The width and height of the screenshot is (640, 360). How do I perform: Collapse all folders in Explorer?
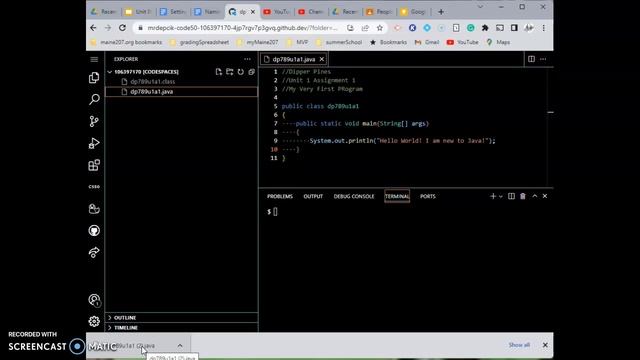tap(251, 72)
